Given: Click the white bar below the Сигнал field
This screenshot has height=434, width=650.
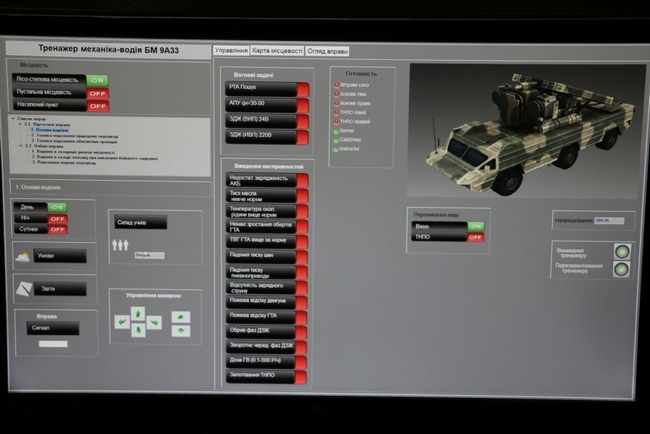Looking at the screenshot, I should coord(52,344).
